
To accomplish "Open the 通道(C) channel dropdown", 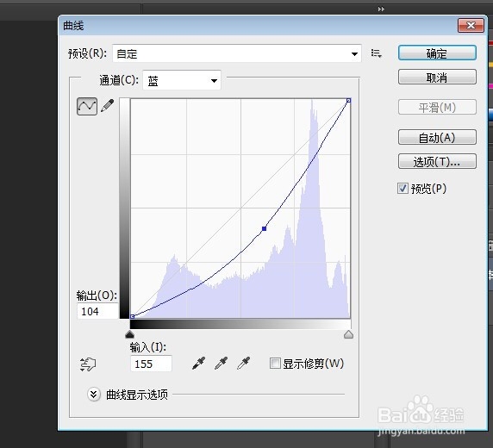I will coord(182,80).
